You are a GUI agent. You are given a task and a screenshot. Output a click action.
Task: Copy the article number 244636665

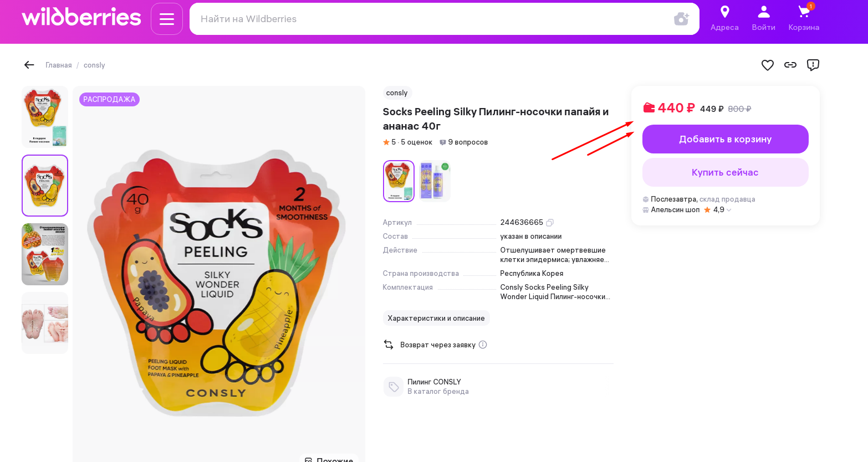click(550, 223)
